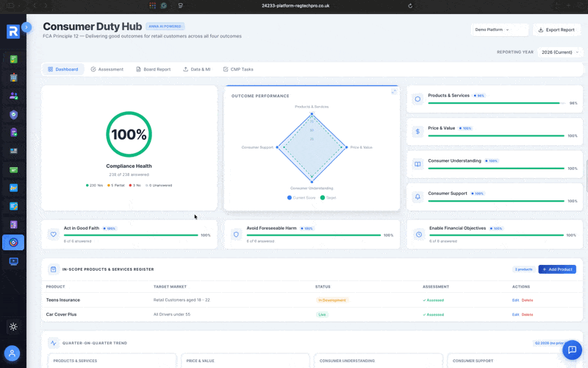Click the Live status badge
The height and width of the screenshot is (368, 588).
coord(322,315)
